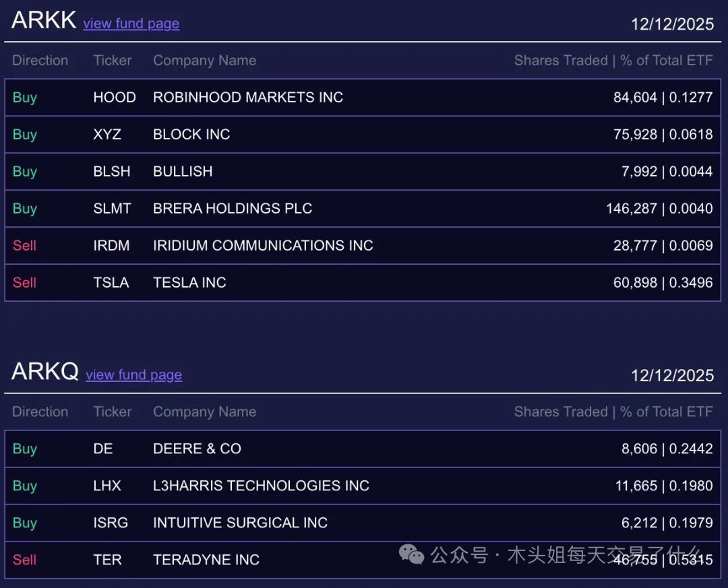This screenshot has width=728, height=588.
Task: Select BLOCK INC company name
Action: 191,134
